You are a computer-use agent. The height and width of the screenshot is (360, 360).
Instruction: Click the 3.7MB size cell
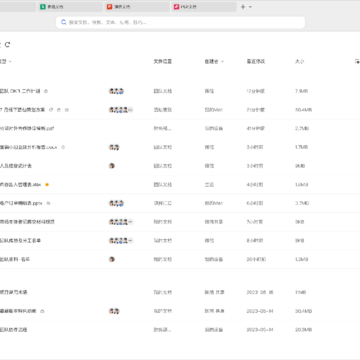[x=302, y=203]
